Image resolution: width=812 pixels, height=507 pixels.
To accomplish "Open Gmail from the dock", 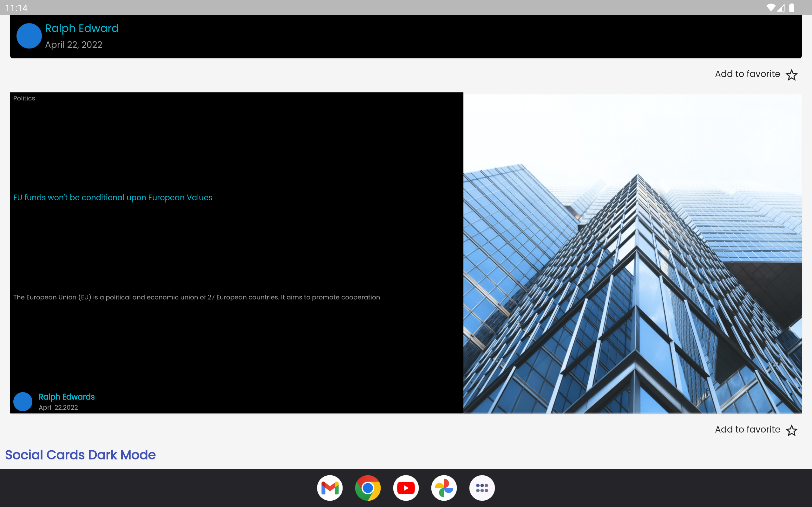I will click(x=330, y=488).
